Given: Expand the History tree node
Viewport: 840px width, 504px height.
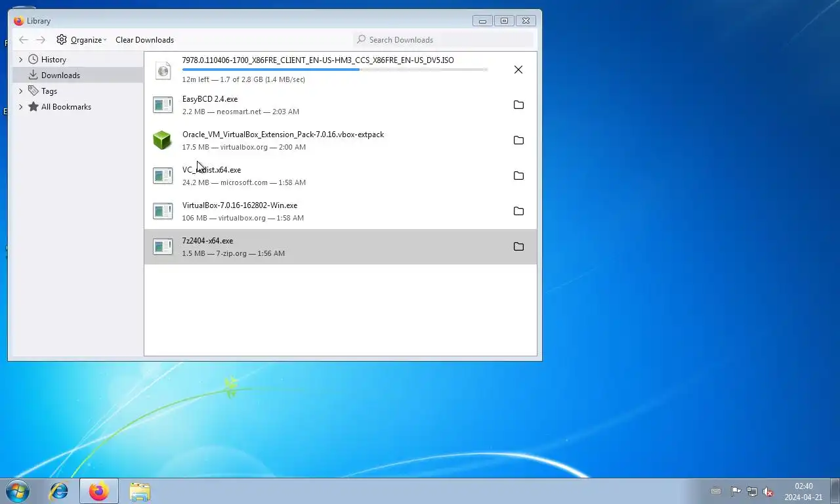Looking at the screenshot, I should [x=20, y=60].
